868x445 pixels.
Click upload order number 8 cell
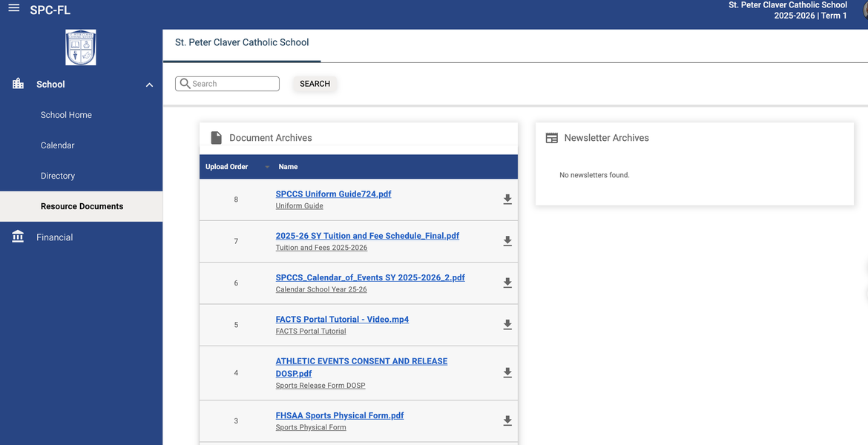coord(237,200)
